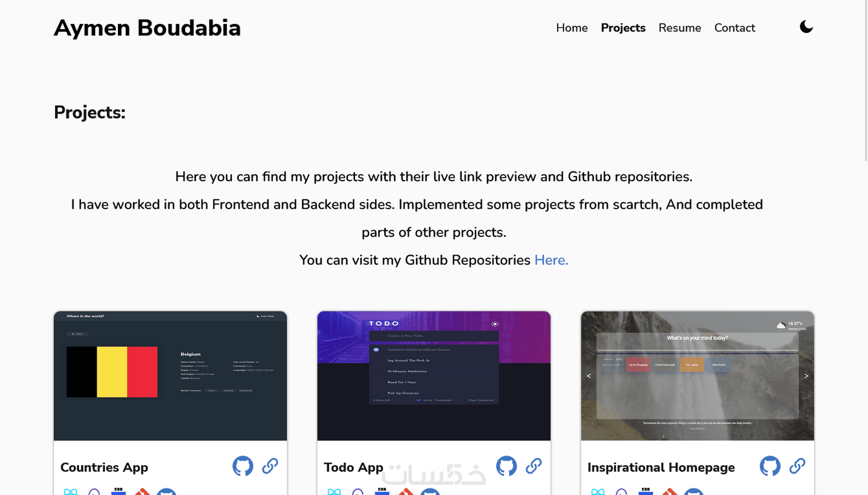Click the page's vertical scrollbar

tap(865, 82)
